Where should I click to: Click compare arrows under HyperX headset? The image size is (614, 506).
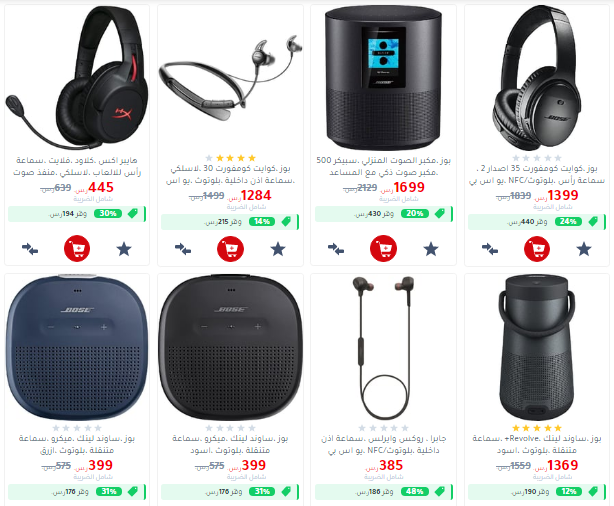(x=30, y=249)
